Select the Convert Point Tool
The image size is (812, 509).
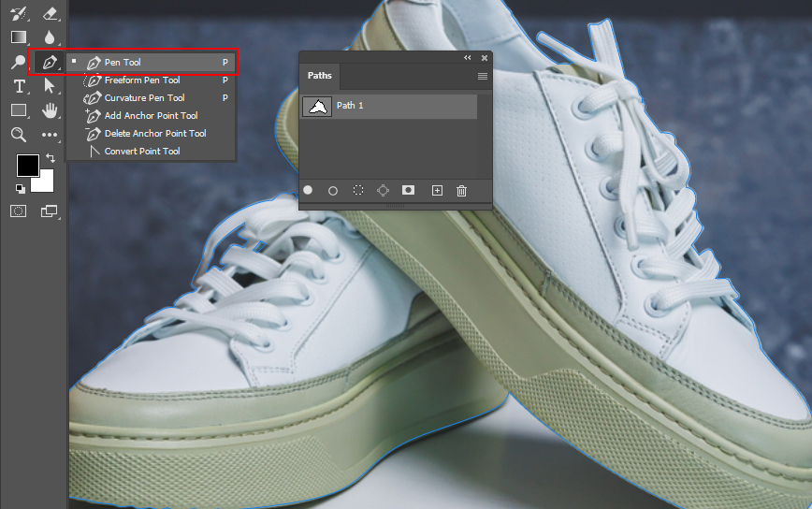pyautogui.click(x=141, y=152)
